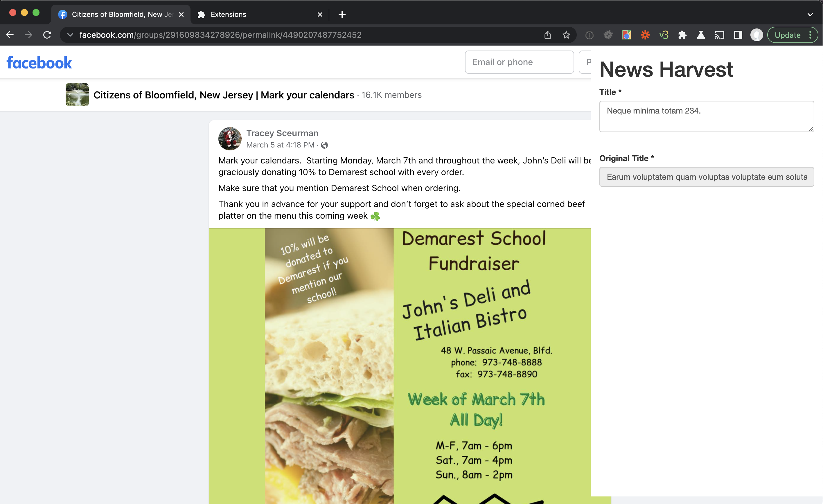Viewport: 823px width, 504px height.
Task: Reload the current page
Action: (47, 35)
